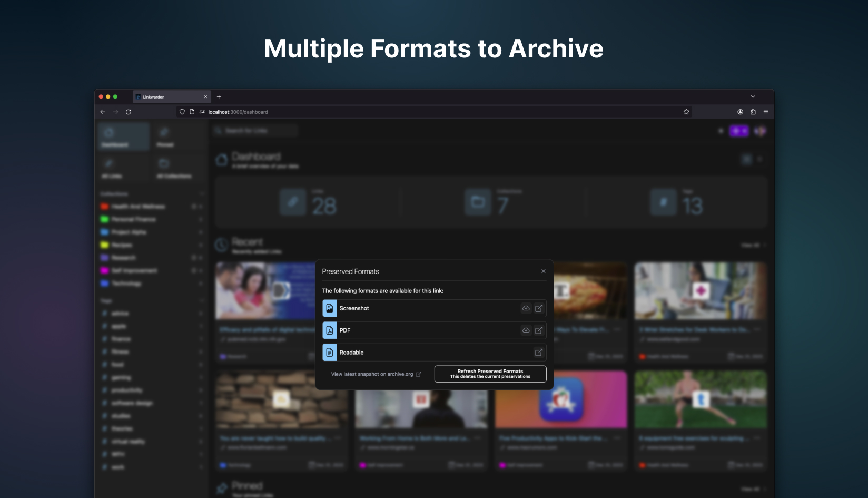
Task: Close the Preserved Formats dialog
Action: point(543,271)
